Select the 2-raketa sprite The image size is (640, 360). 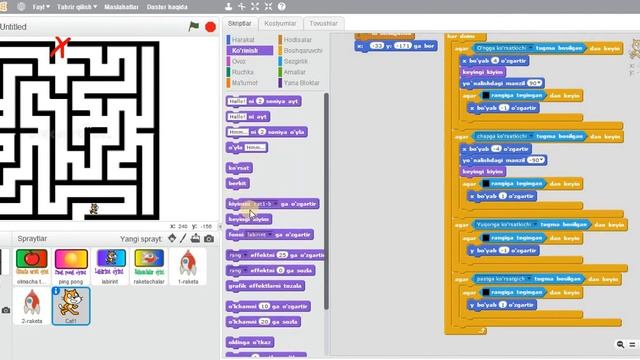click(32, 305)
